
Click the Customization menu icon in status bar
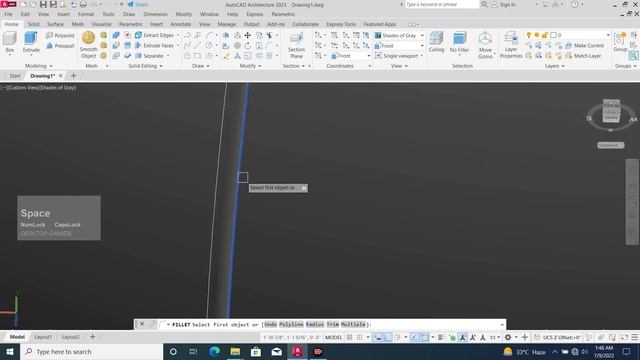coord(634,337)
